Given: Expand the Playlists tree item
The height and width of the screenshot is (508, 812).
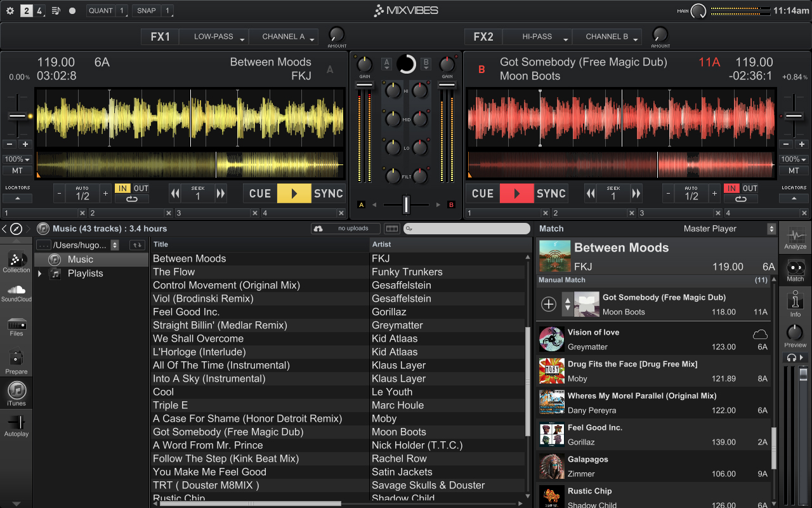Looking at the screenshot, I should (40, 274).
